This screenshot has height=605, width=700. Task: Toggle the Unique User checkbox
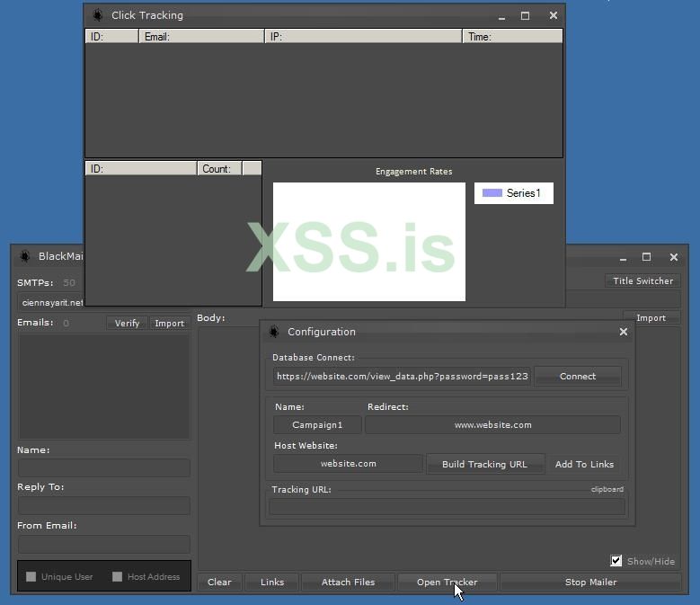pyautogui.click(x=31, y=576)
